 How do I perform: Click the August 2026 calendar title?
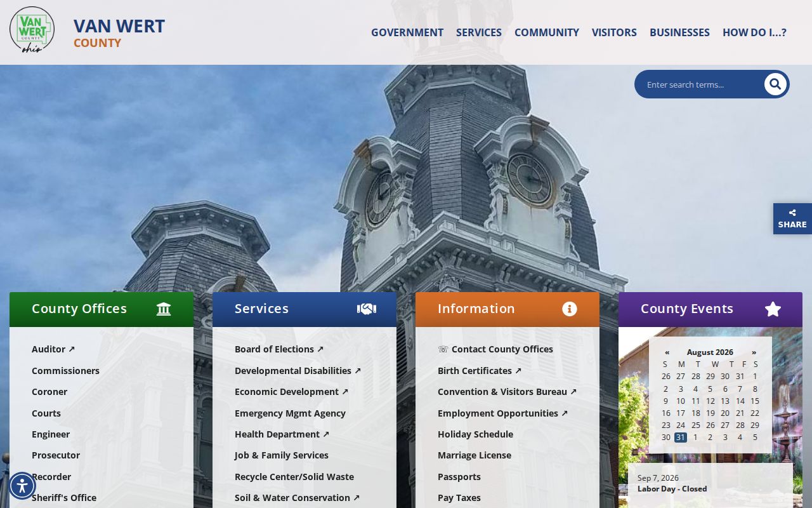click(x=710, y=352)
